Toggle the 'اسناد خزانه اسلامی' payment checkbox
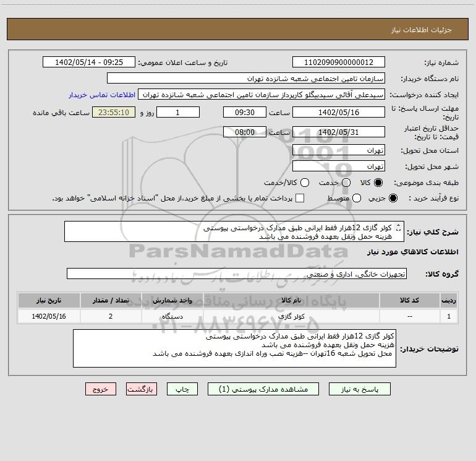The height and width of the screenshot is (461, 476). click(x=300, y=198)
